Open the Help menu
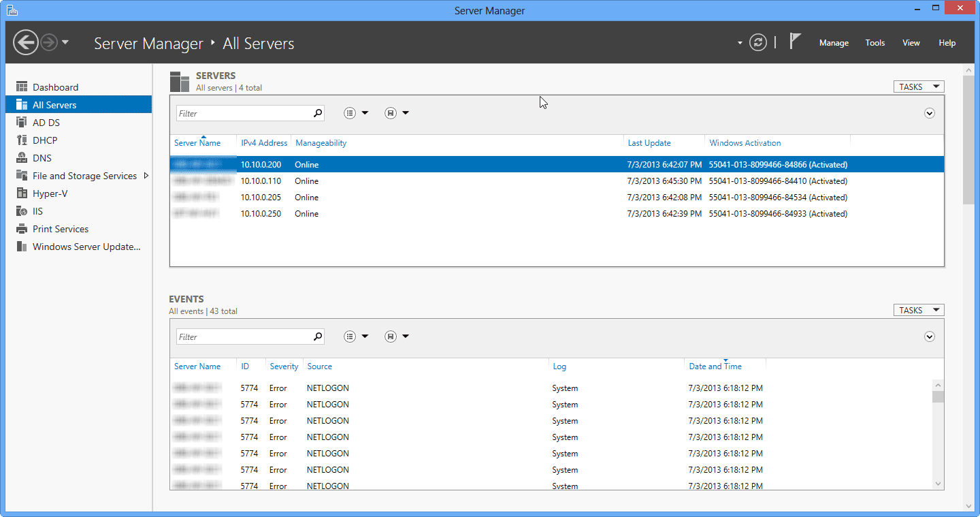This screenshot has width=980, height=517. [947, 43]
